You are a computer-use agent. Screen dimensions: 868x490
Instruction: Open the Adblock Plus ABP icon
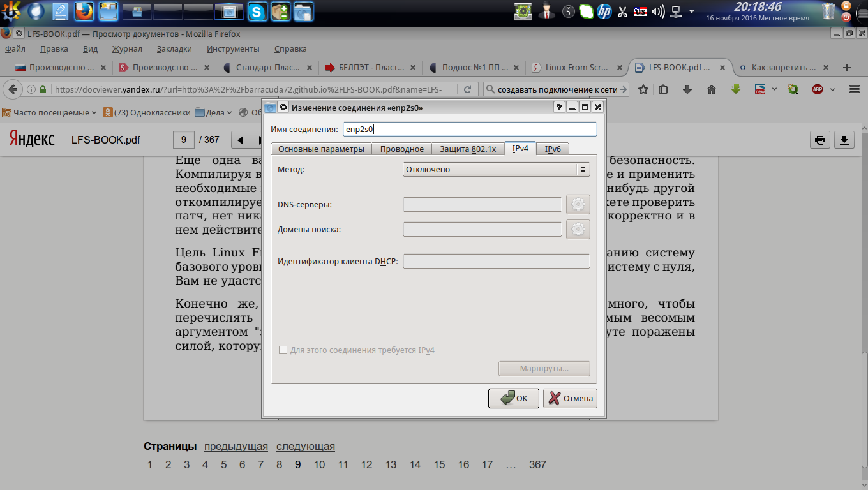818,89
